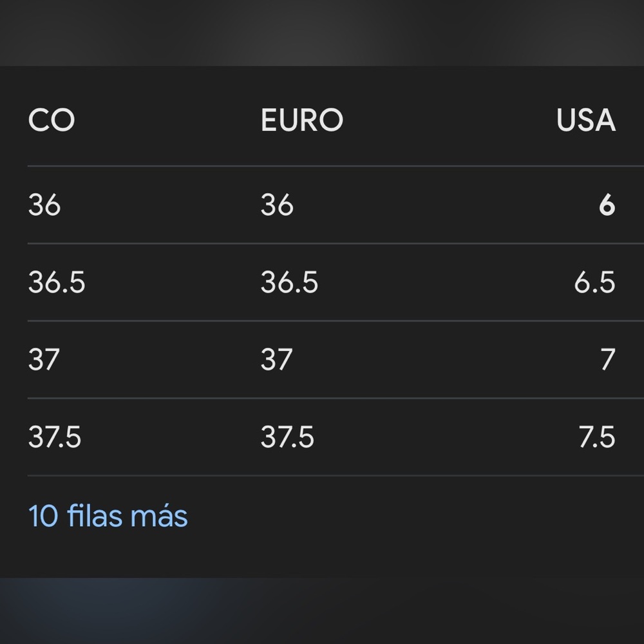Choose the USA size 7.5 cell
This screenshot has height=644, width=644.
coord(597,438)
